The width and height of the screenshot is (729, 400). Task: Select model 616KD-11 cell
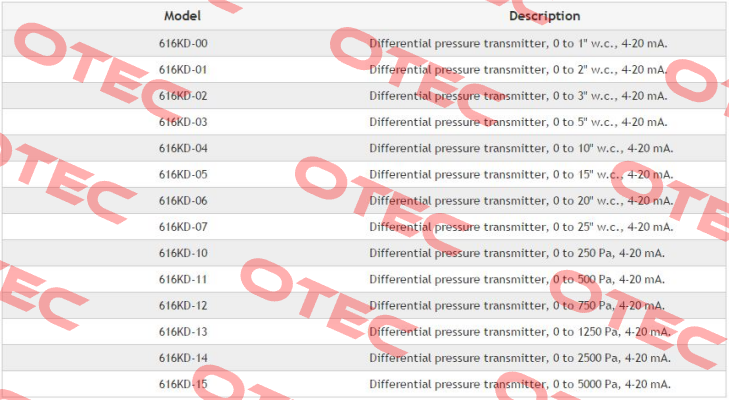point(183,279)
